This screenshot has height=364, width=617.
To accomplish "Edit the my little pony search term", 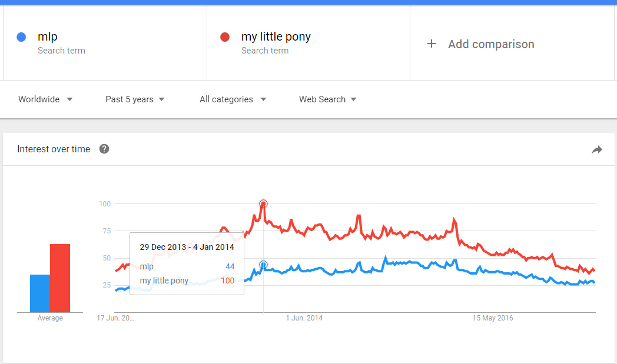I will click(x=276, y=37).
